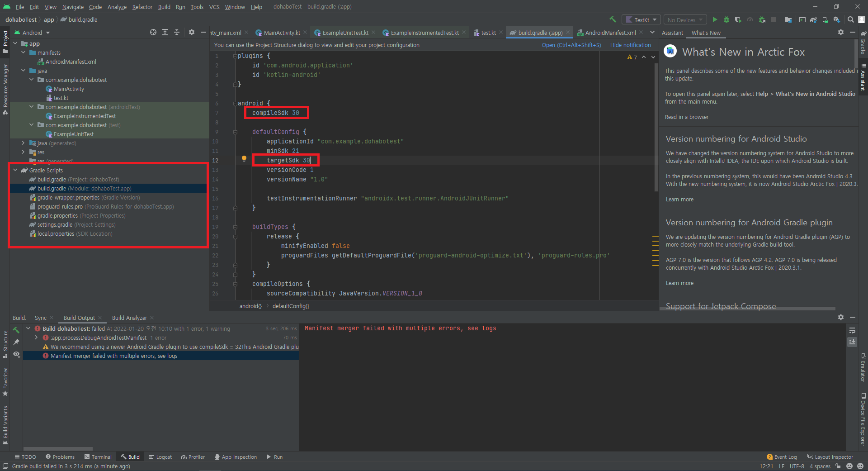Open the Refactor menu
The width and height of the screenshot is (868, 471).
coord(142,7)
